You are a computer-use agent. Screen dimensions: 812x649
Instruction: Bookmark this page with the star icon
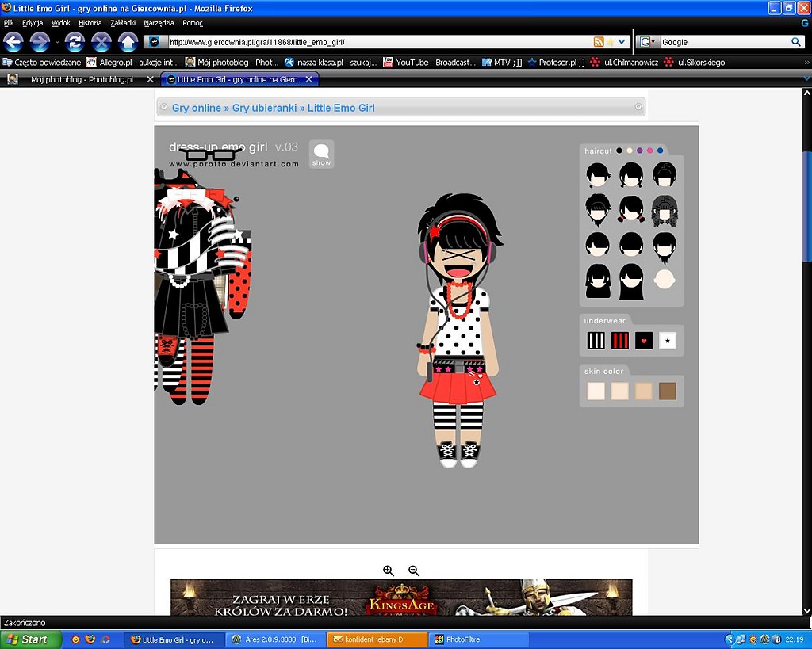coord(610,42)
